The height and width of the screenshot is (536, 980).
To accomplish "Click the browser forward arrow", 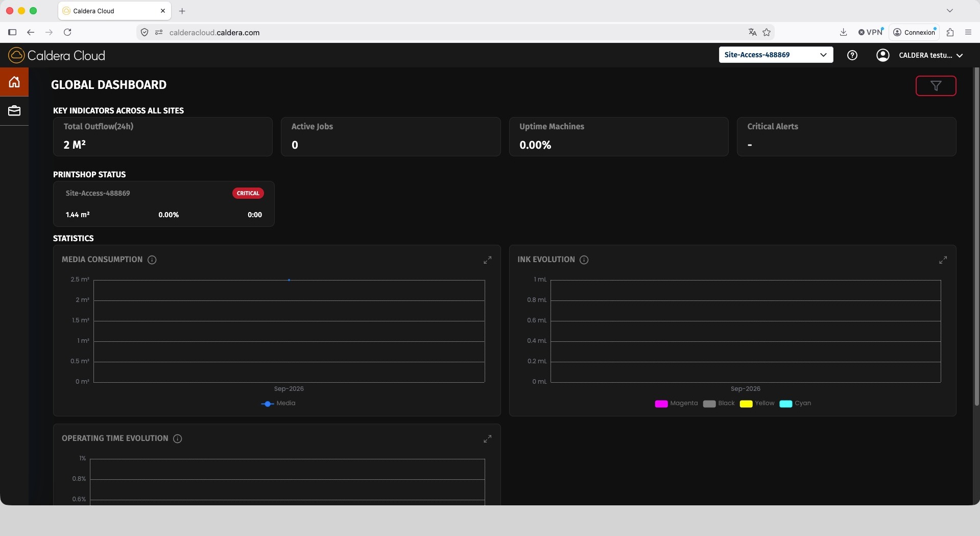I will pyautogui.click(x=49, y=32).
